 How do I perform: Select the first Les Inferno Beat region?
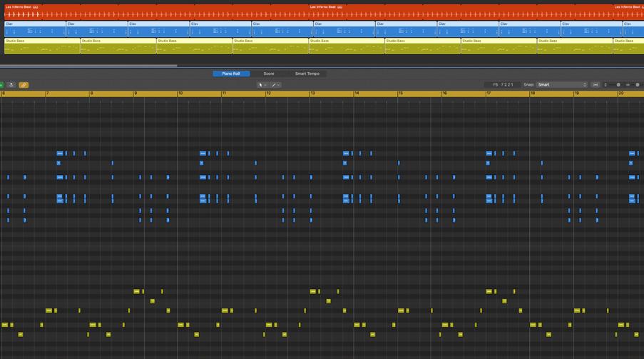click(x=156, y=12)
